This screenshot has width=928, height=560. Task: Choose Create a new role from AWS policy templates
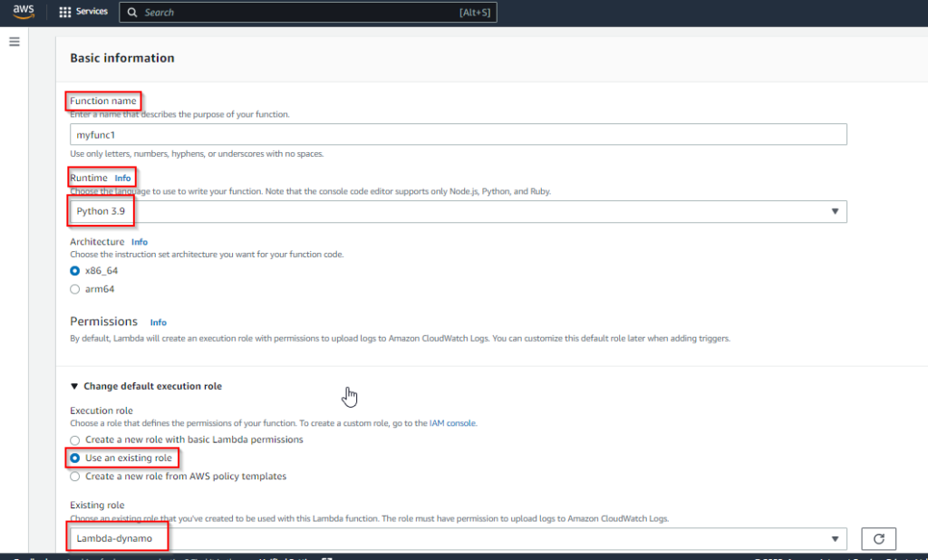75,476
